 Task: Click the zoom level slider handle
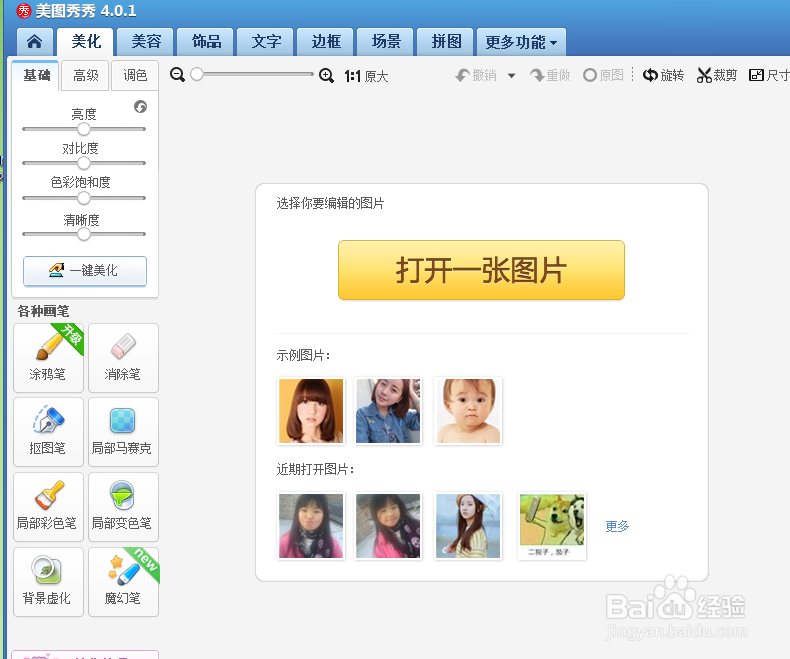197,74
